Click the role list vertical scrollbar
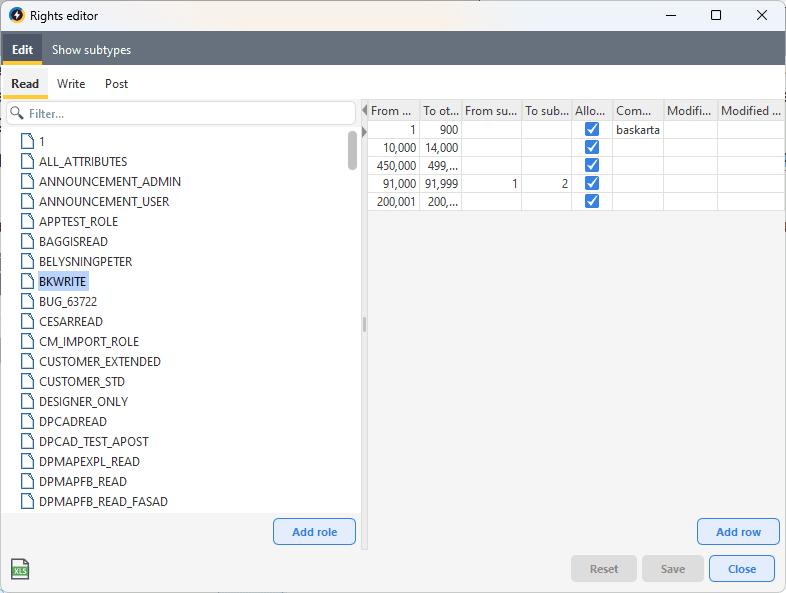The width and height of the screenshot is (786, 593). [352, 150]
